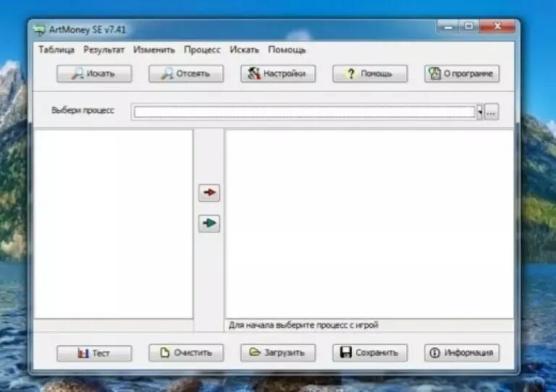The image size is (556, 392).
Task: Open Настройки settings button
Action: pyautogui.click(x=278, y=74)
